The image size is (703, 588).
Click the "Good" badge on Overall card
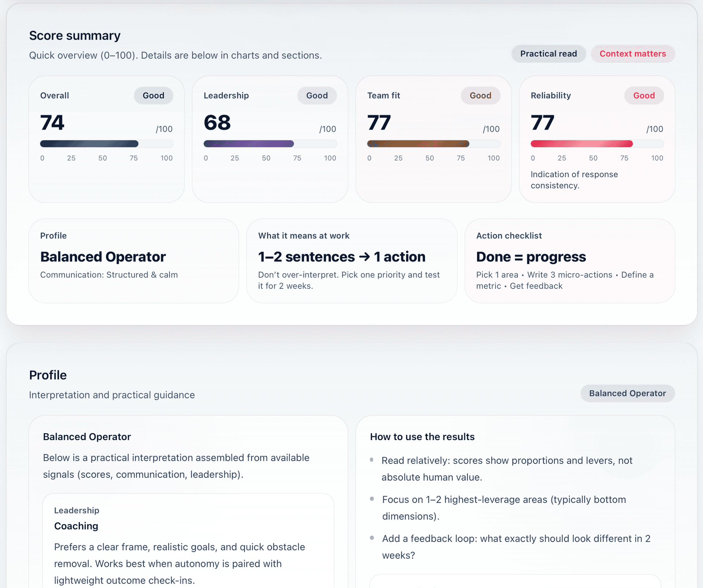pyautogui.click(x=153, y=96)
